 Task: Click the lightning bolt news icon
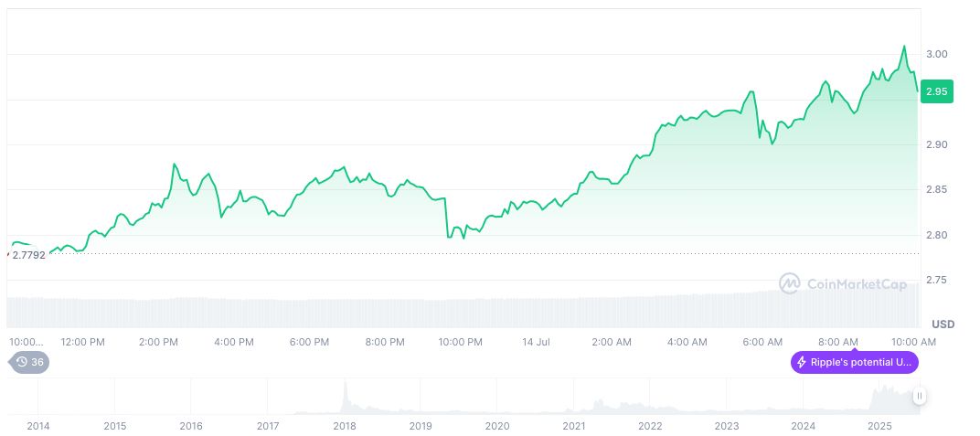pos(802,363)
